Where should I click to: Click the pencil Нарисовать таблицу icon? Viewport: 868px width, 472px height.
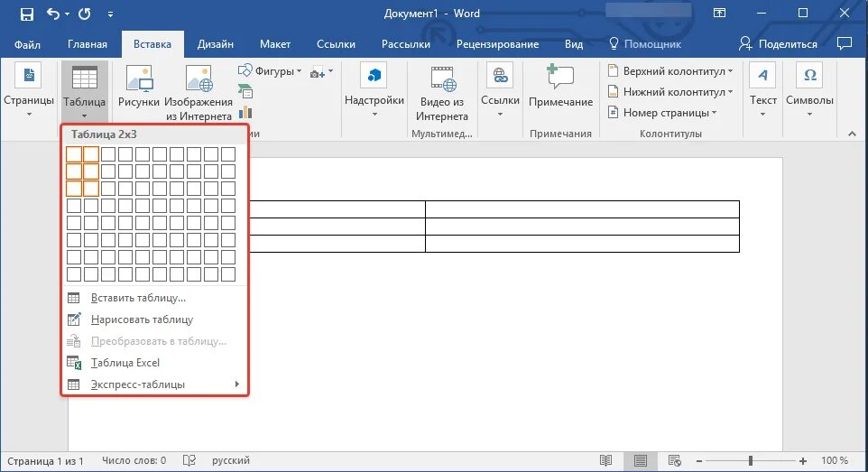74,319
